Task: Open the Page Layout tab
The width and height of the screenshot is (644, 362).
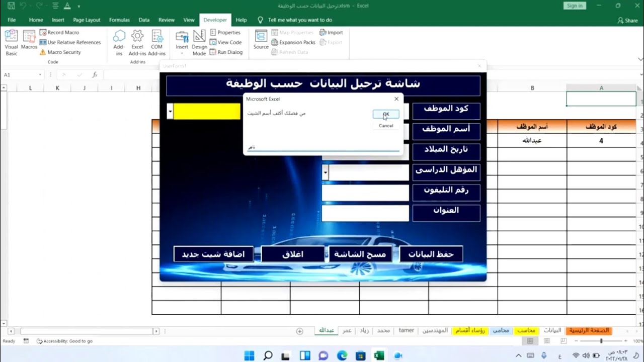Action: [87, 20]
